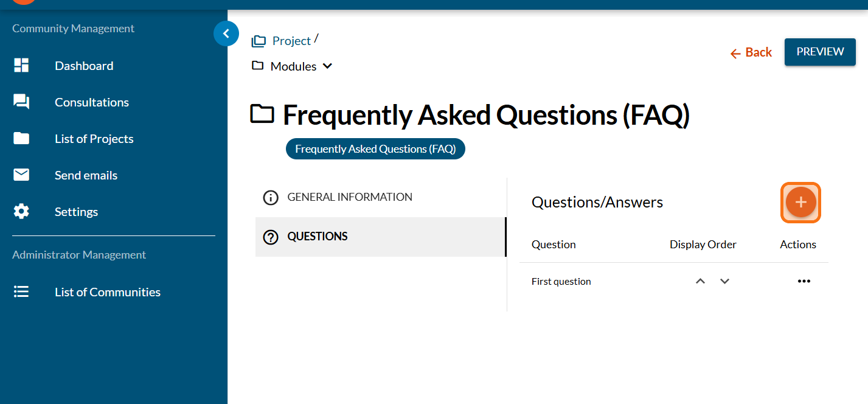Viewport: 868px width, 404px height.
Task: Open Consultations from the sidebar
Action: [x=92, y=102]
